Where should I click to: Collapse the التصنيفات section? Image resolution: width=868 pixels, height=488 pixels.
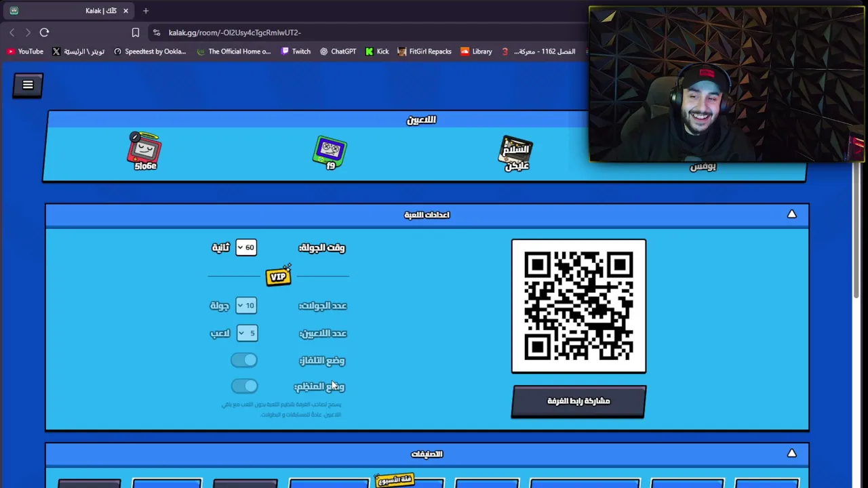[791, 453]
